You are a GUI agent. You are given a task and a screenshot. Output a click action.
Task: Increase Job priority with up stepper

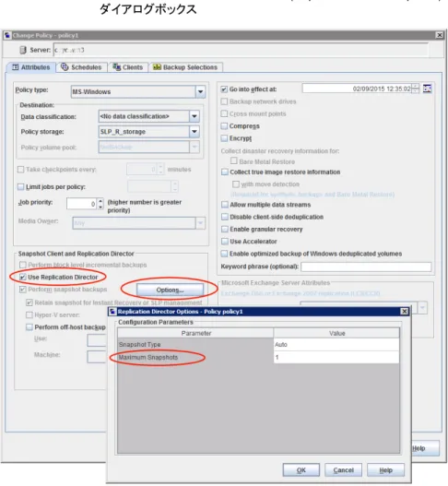[100, 200]
